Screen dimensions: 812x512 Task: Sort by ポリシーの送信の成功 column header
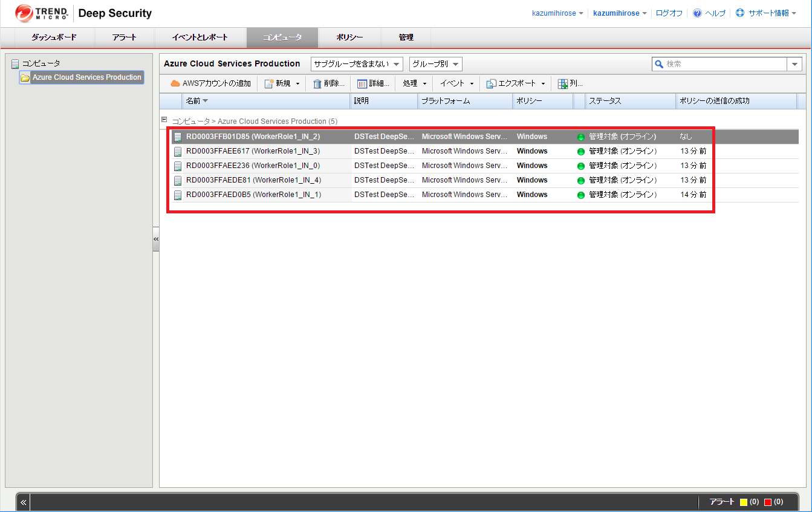pos(736,101)
